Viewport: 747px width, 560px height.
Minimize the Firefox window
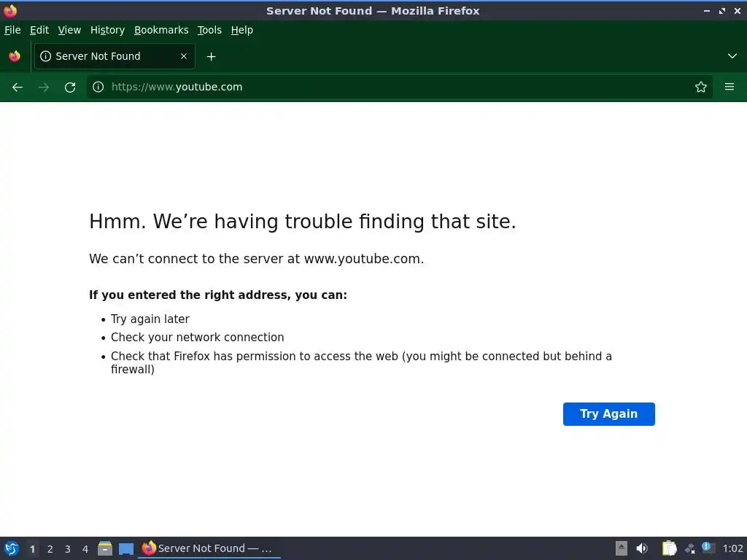pyautogui.click(x=706, y=10)
